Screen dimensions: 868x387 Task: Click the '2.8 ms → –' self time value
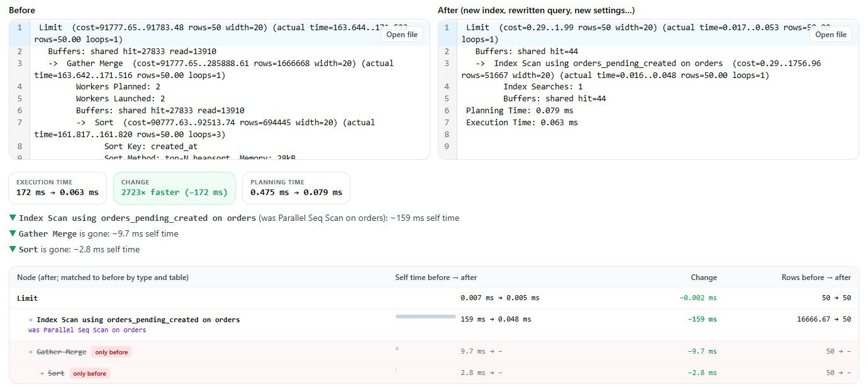[481, 373]
